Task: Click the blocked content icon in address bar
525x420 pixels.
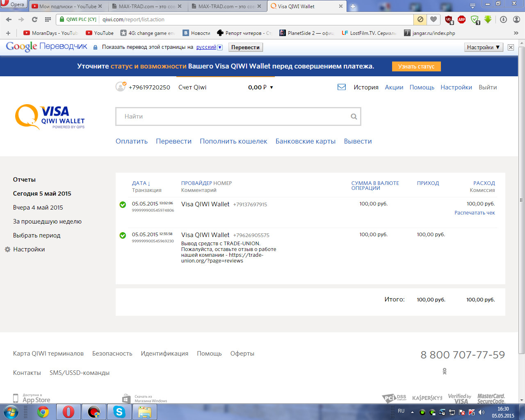Action: pyautogui.click(x=420, y=19)
